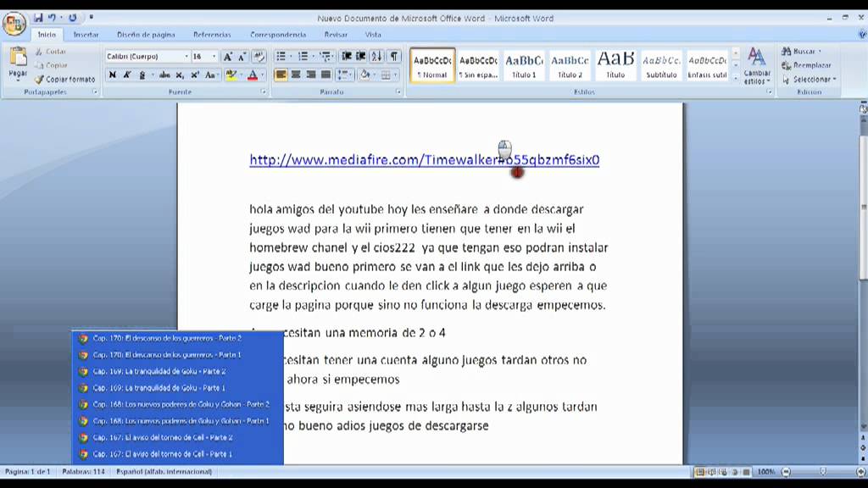The height and width of the screenshot is (488, 868).
Task: Open the Diseño de página tab
Action: tap(146, 34)
